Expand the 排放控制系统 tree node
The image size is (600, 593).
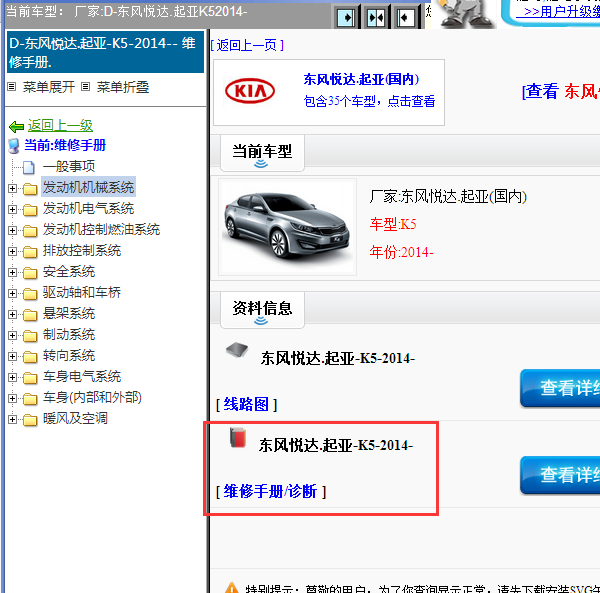click(12, 251)
